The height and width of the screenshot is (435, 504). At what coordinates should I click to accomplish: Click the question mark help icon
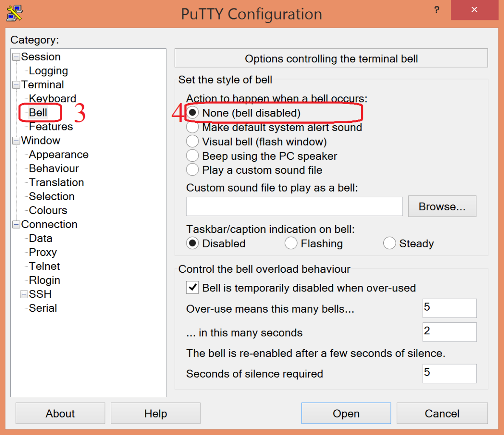436,10
